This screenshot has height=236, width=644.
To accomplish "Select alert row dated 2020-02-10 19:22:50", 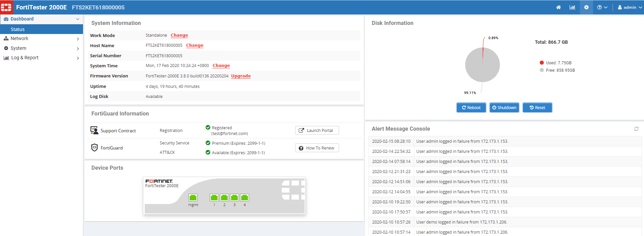I will pos(505,202).
